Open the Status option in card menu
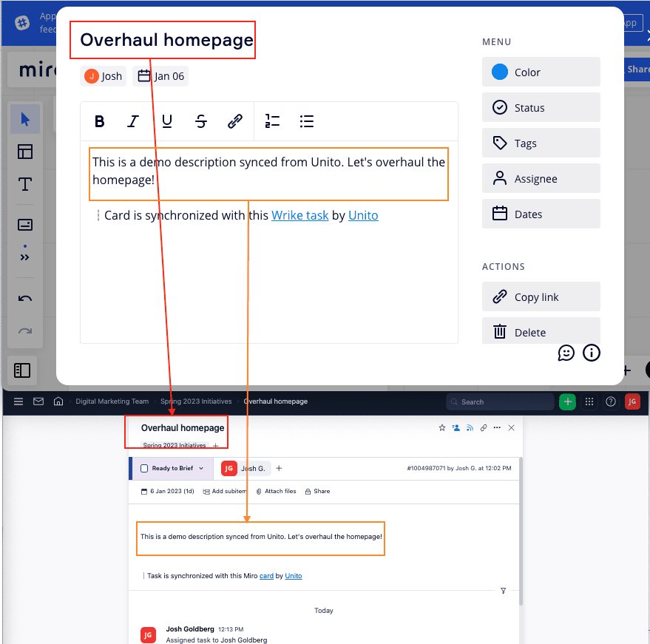650x644 pixels. pyautogui.click(x=541, y=107)
